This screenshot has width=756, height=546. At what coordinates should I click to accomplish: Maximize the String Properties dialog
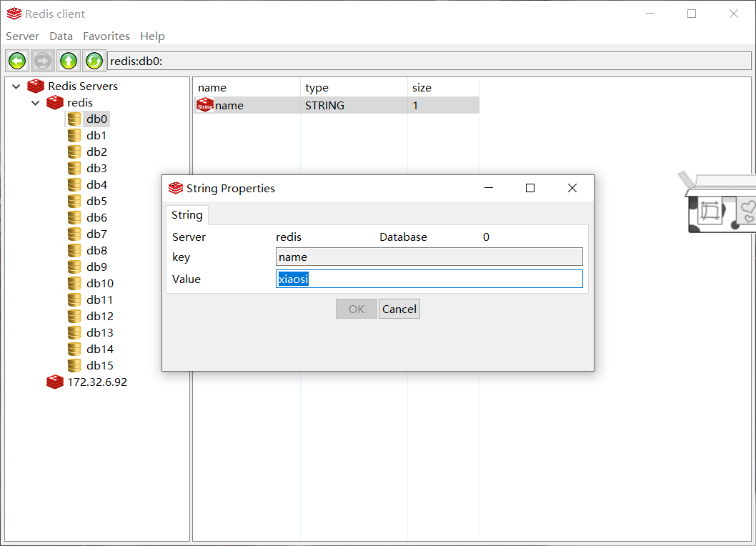coord(530,188)
